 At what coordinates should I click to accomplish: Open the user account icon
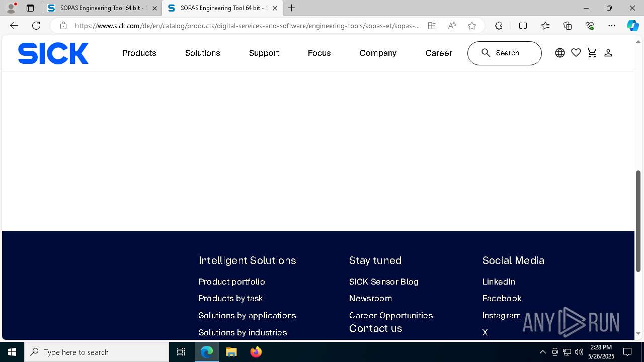tap(608, 53)
